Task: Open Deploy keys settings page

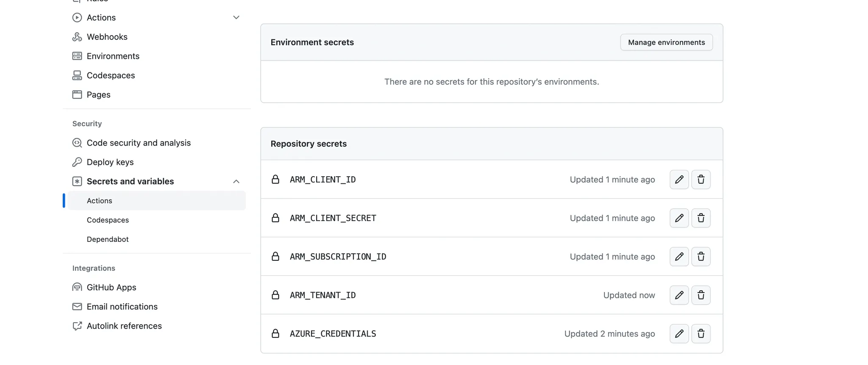Action: [x=110, y=162]
